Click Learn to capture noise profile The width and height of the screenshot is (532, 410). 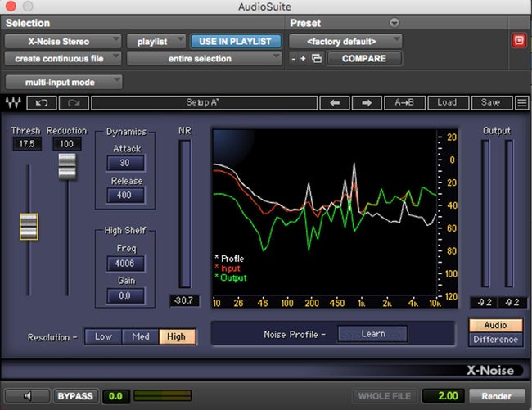[373, 334]
